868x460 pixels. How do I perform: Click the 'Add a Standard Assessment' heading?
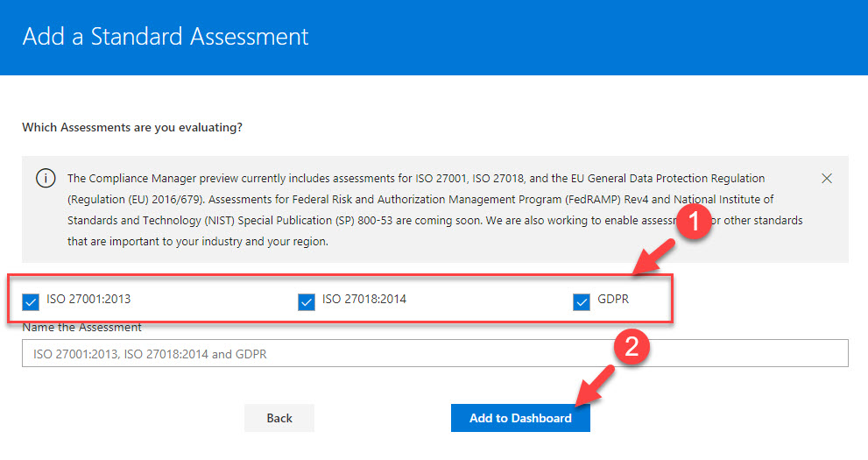click(166, 37)
